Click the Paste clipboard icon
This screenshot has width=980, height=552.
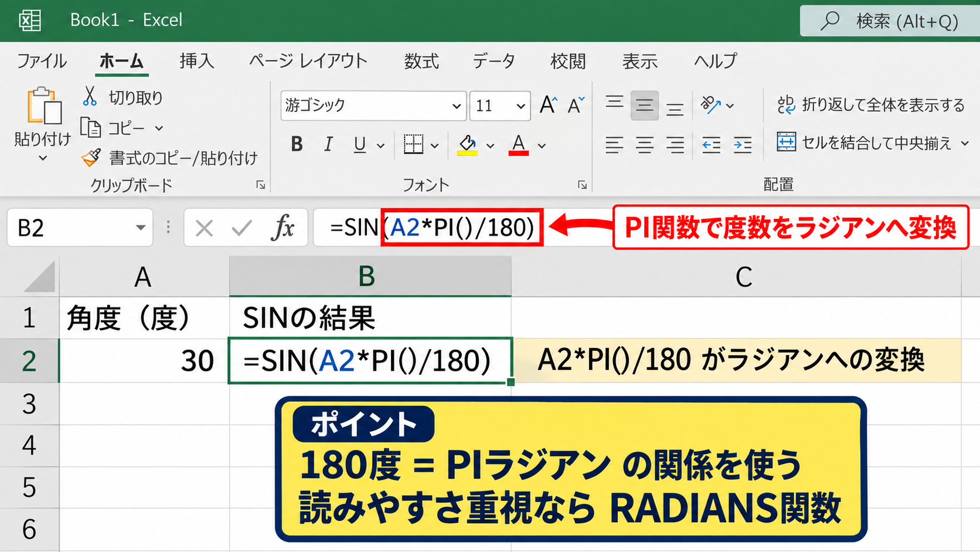[44, 106]
